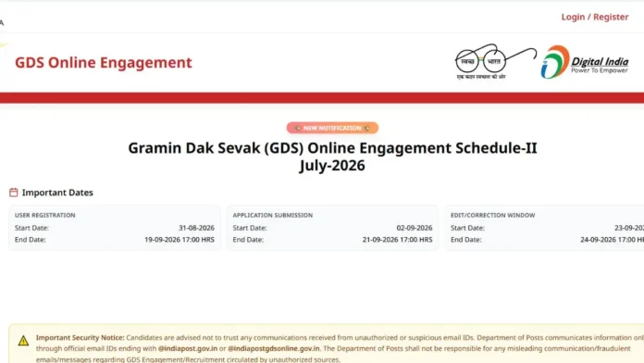Image resolution: width=644 pixels, height=363 pixels.
Task: Select the User Registration date card
Action: 115,228
